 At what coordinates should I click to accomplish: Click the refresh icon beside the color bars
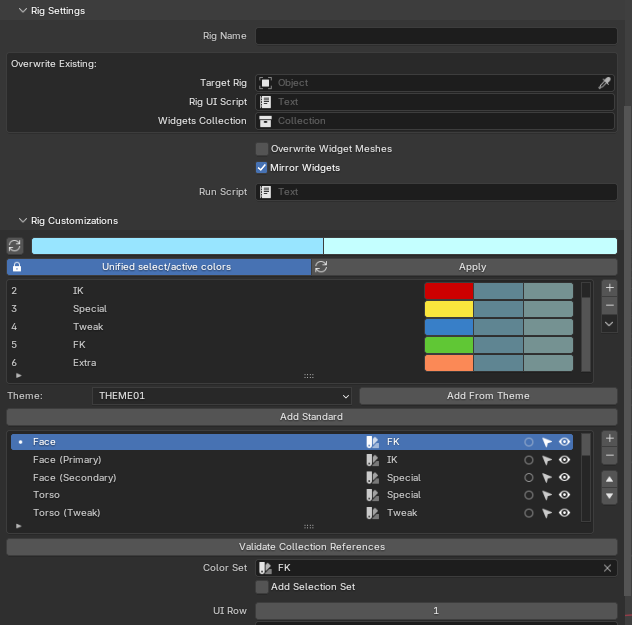[15, 246]
